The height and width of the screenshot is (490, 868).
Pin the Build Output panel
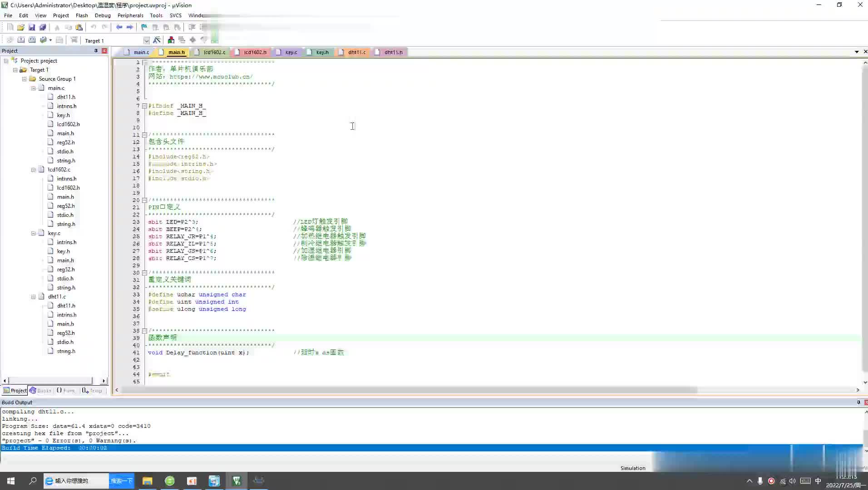pyautogui.click(x=858, y=402)
